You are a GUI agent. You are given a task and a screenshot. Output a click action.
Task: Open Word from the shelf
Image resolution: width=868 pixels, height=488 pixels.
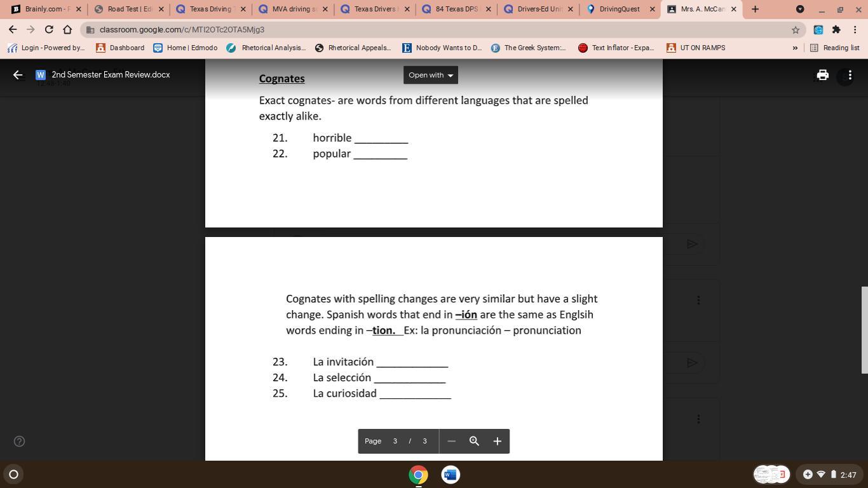coord(451,475)
